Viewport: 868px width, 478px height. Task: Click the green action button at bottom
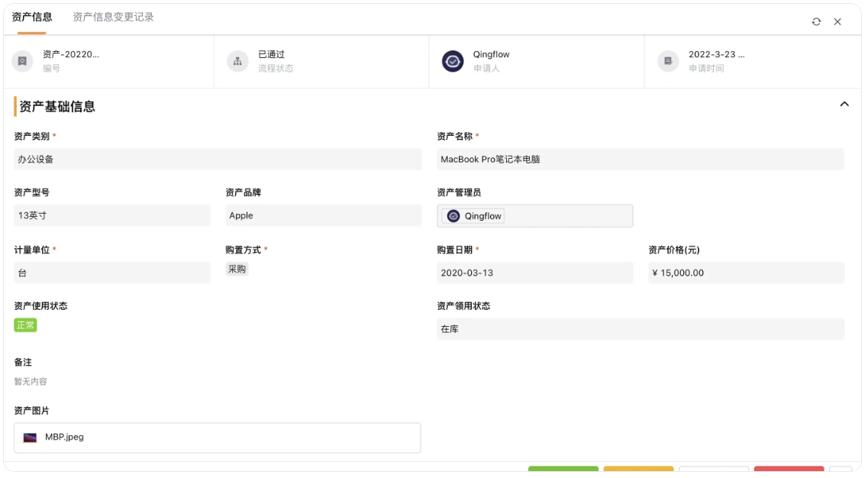coord(563,473)
